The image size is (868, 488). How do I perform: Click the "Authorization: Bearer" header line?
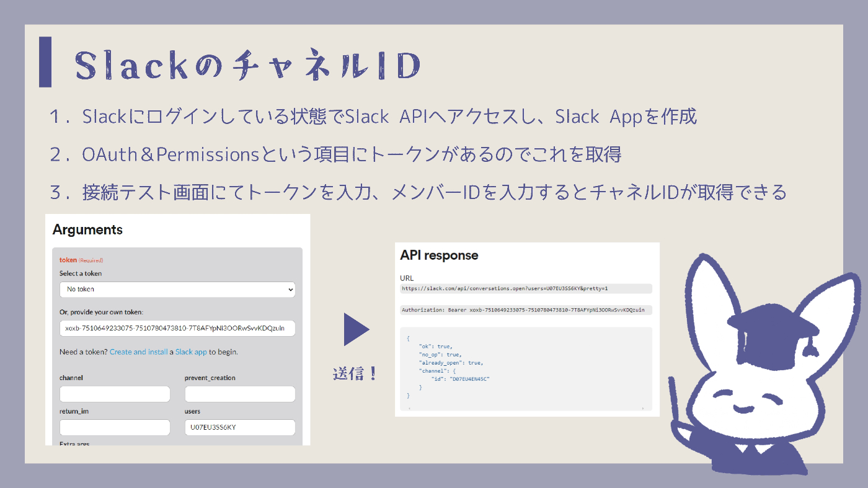pos(526,309)
